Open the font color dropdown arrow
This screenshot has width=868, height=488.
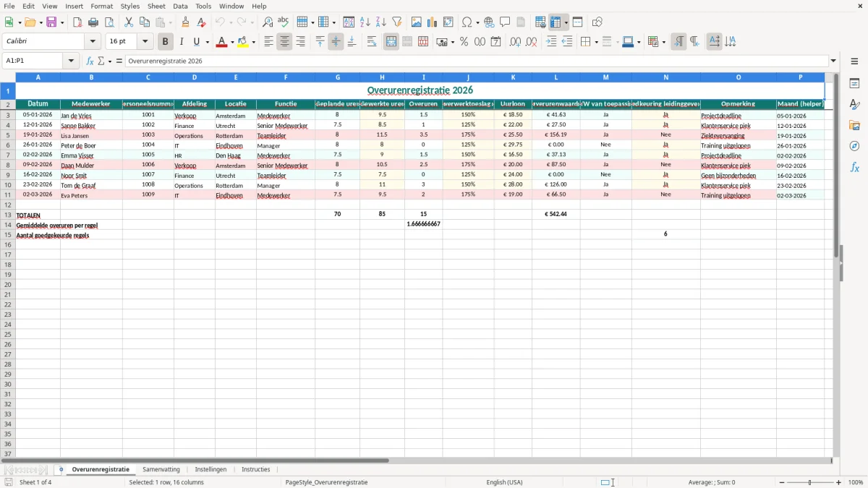pos(232,42)
